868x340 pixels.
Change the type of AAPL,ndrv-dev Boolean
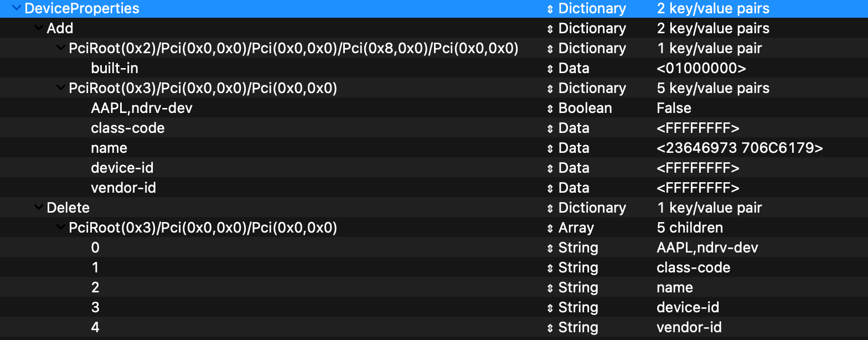pyautogui.click(x=550, y=109)
